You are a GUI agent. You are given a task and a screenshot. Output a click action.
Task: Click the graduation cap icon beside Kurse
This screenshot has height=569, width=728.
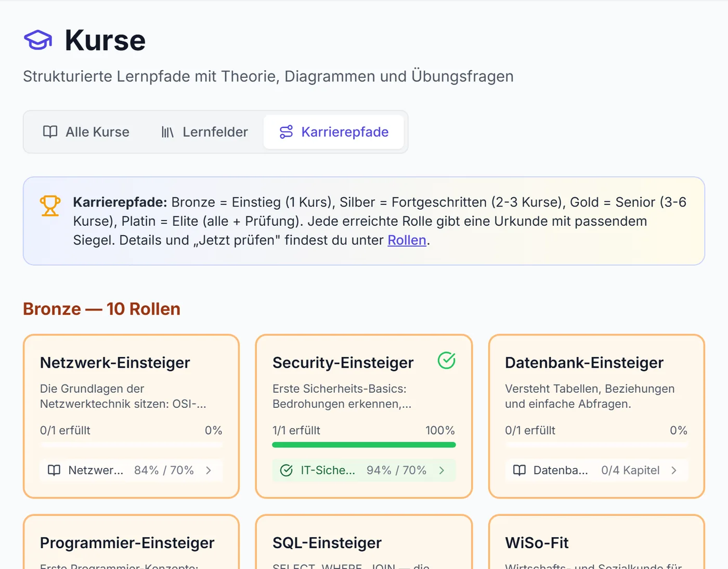[x=38, y=40]
